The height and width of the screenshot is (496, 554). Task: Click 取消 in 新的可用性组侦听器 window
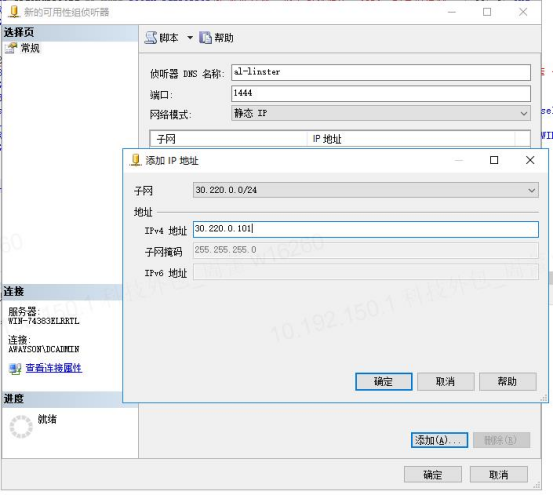pyautogui.click(x=499, y=474)
